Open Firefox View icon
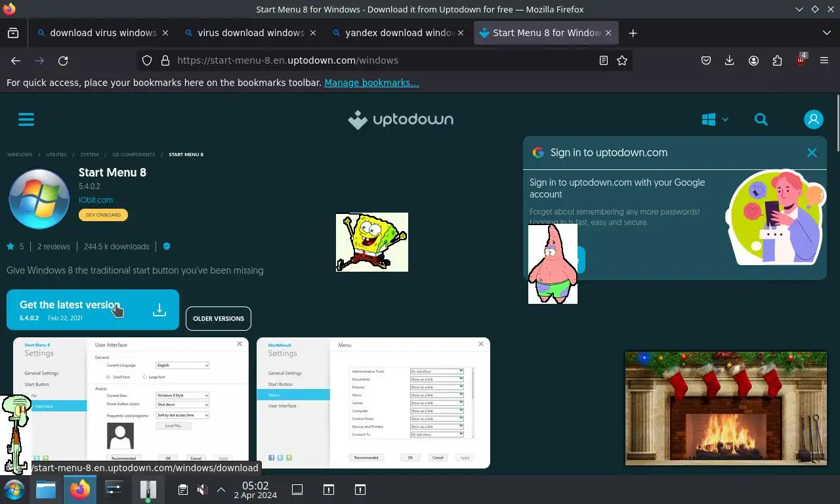The width and height of the screenshot is (840, 504). click(x=13, y=33)
